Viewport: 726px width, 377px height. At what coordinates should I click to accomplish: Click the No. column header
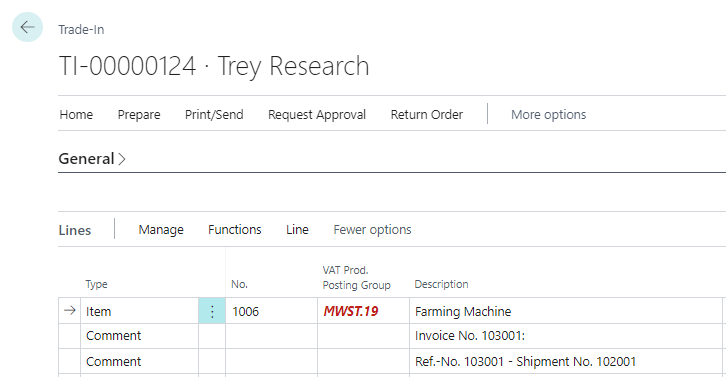[239, 284]
